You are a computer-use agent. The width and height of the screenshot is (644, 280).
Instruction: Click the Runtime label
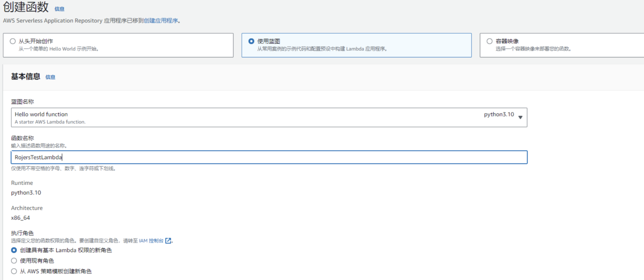pyautogui.click(x=22, y=183)
